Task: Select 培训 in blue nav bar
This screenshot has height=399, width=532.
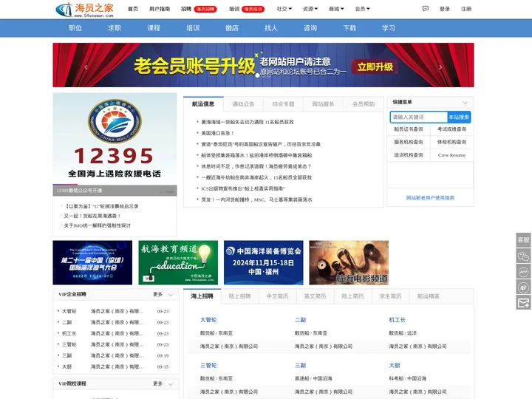Action: point(193,28)
